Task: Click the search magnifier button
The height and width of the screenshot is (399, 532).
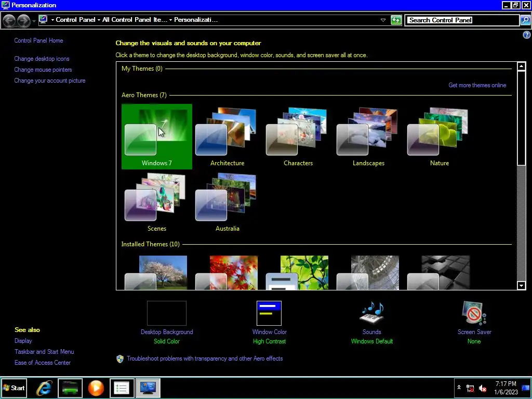Action: coord(525,20)
